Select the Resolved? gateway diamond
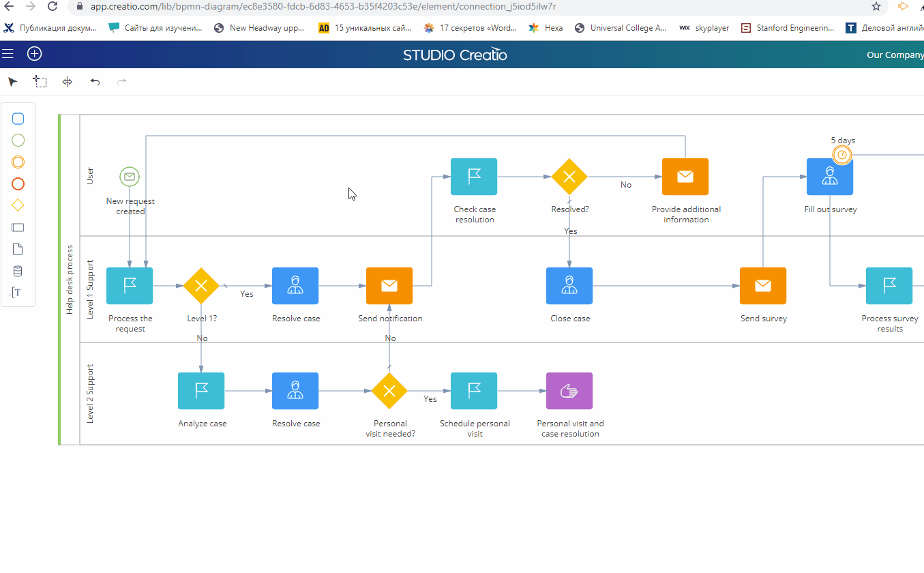The height and width of the screenshot is (573, 924). 569,177
